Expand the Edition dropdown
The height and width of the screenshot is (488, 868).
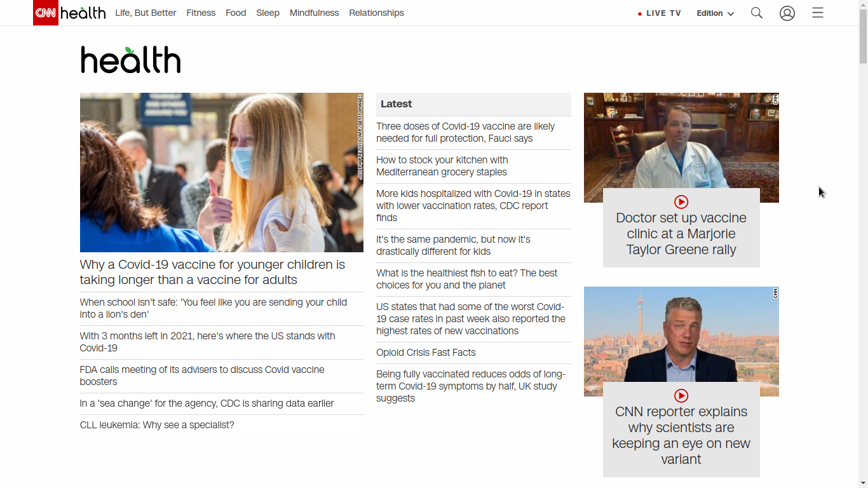pos(715,13)
